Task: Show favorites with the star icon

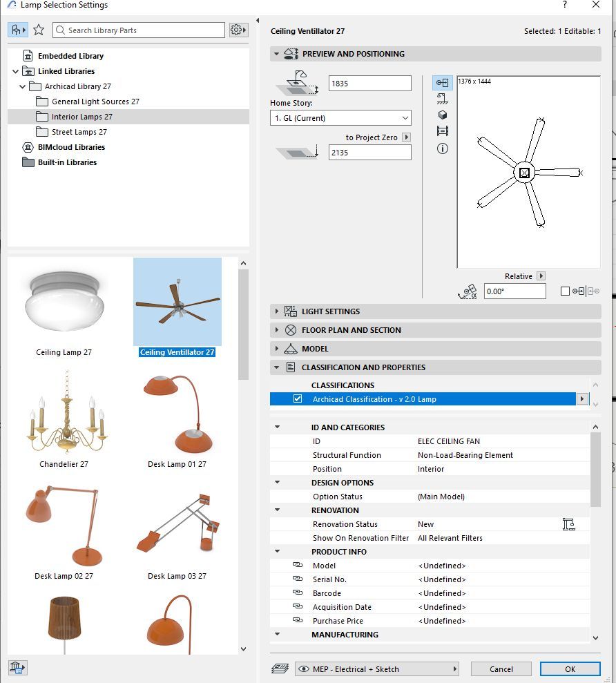Action: [x=39, y=30]
